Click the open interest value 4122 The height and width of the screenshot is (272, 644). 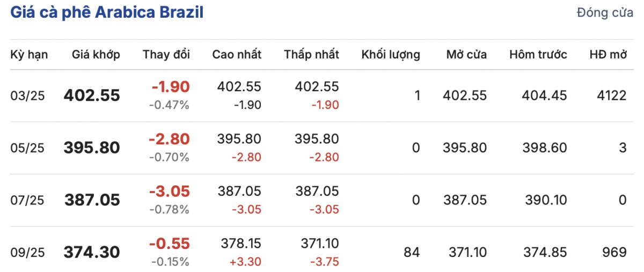click(612, 95)
